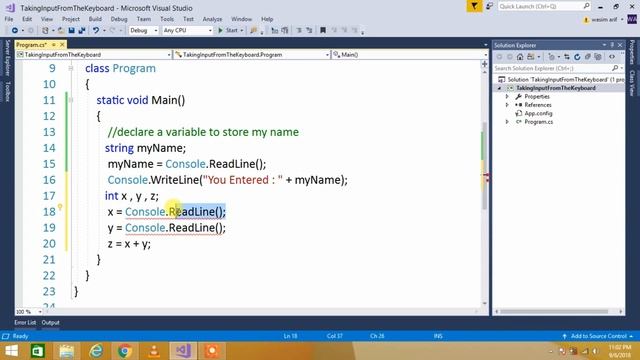Collapse the TakingInputFromTheKeyboard project node
Screen dimensions: 640x360
pyautogui.click(x=499, y=88)
